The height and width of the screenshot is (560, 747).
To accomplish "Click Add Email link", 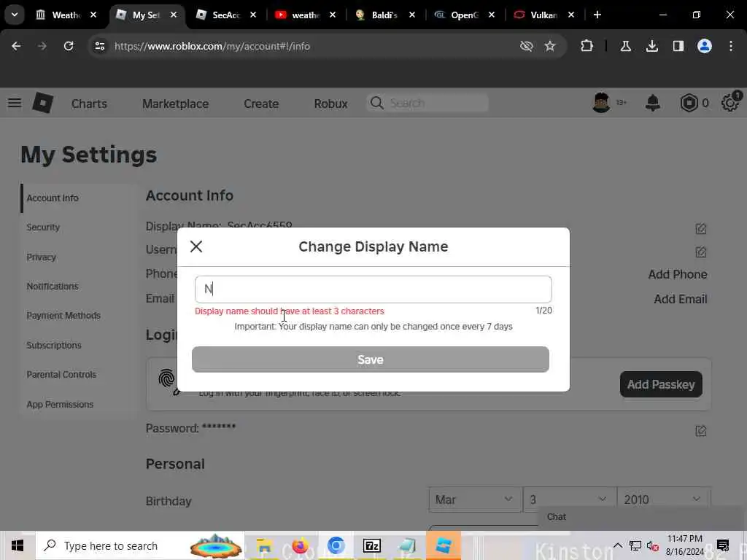I will [681, 299].
